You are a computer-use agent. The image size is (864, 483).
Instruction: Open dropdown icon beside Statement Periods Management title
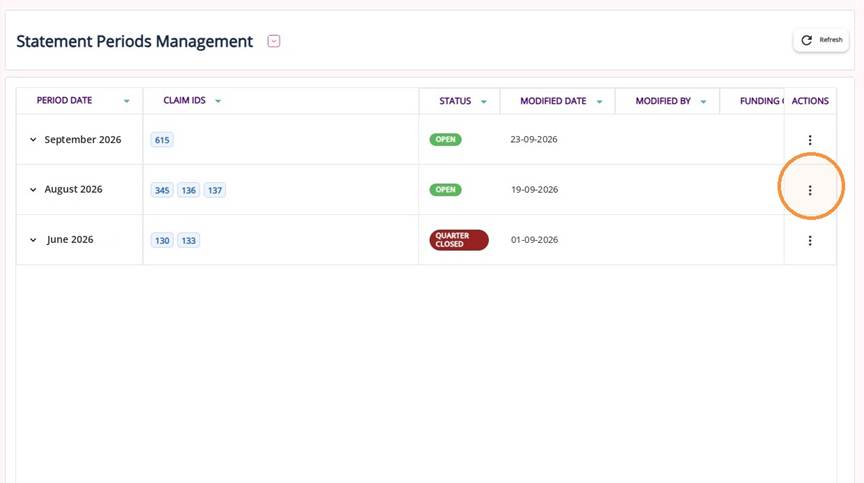tap(274, 41)
